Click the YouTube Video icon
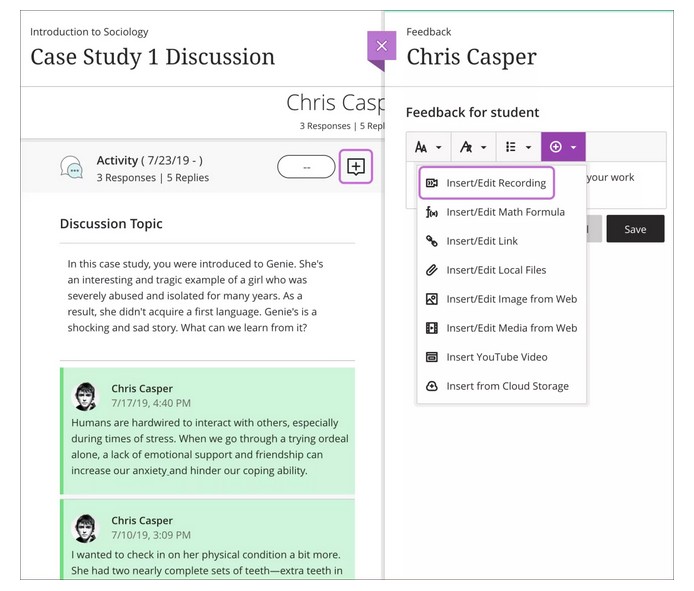Image resolution: width=694 pixels, height=591 pixels. click(x=432, y=357)
